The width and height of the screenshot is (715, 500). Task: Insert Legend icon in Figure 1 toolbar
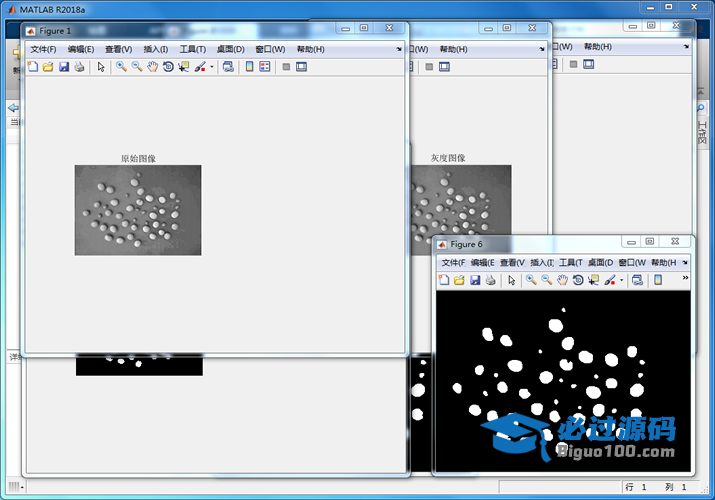(x=264, y=67)
